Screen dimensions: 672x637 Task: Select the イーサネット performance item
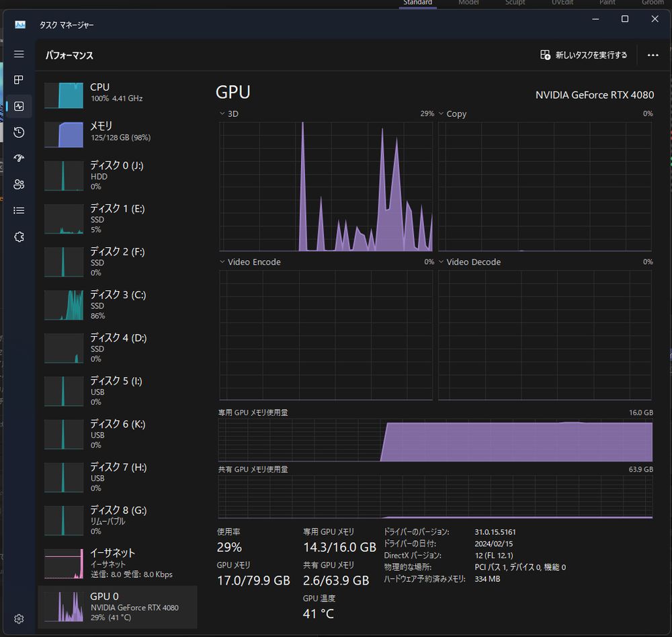(118, 563)
